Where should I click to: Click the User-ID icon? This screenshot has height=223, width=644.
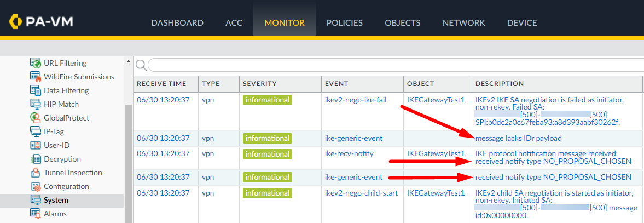[x=36, y=145]
